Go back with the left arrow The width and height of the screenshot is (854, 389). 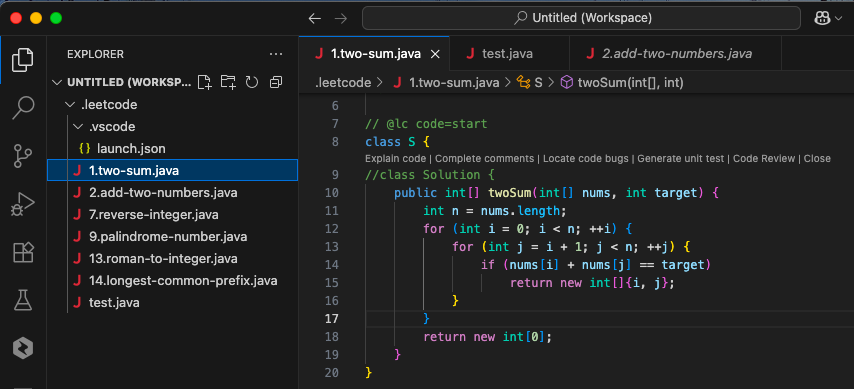click(x=315, y=19)
